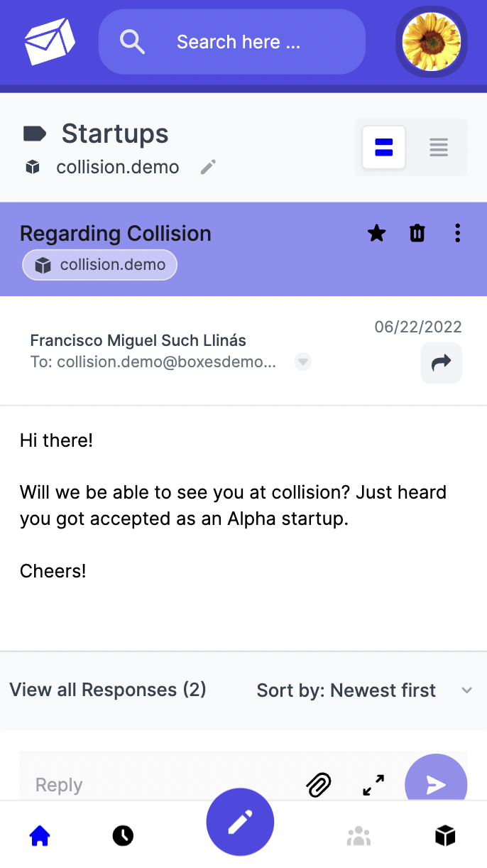487x868 pixels.
Task: Expand recipient details next to To address
Action: pyautogui.click(x=303, y=362)
